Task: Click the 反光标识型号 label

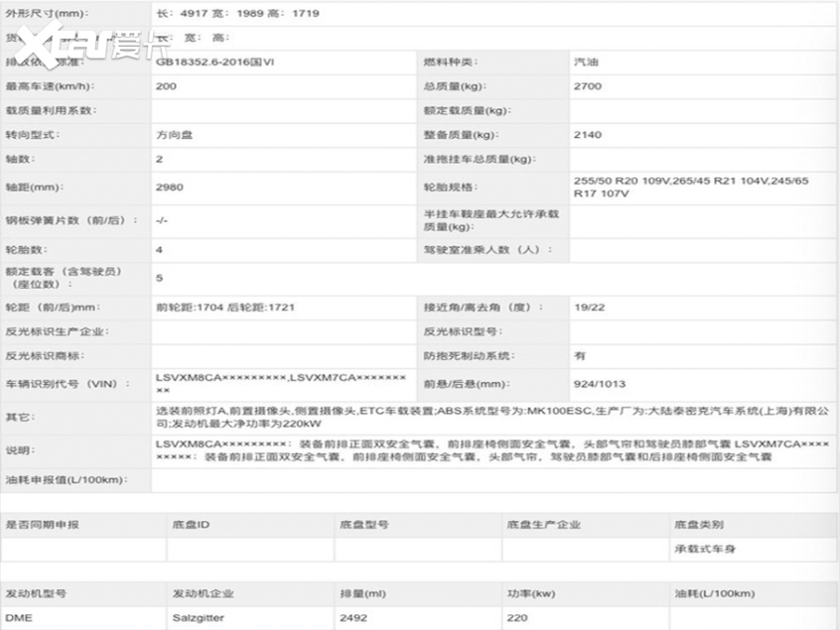Action: click(x=463, y=331)
